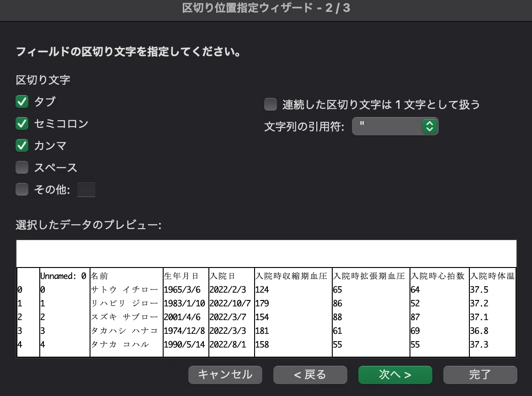Screen dimensions: 532x396
Task: Uncheck the セミコロン delimiter checkbox
Action: (x=22, y=123)
